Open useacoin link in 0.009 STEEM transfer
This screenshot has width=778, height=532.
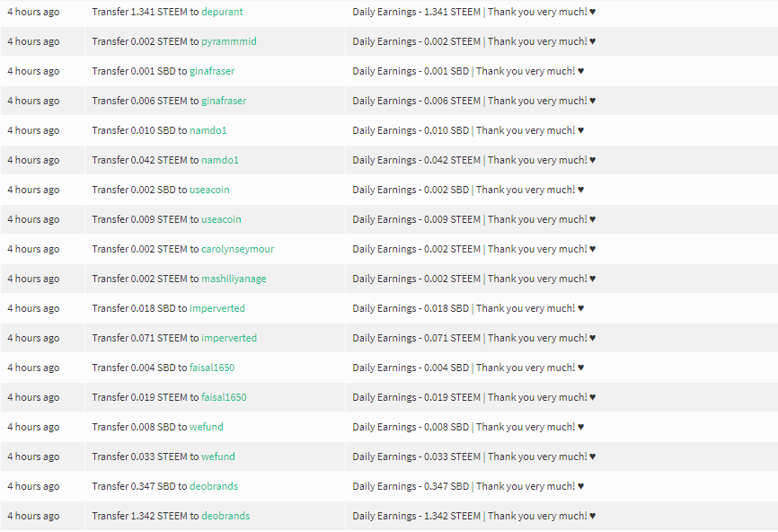pos(221,219)
